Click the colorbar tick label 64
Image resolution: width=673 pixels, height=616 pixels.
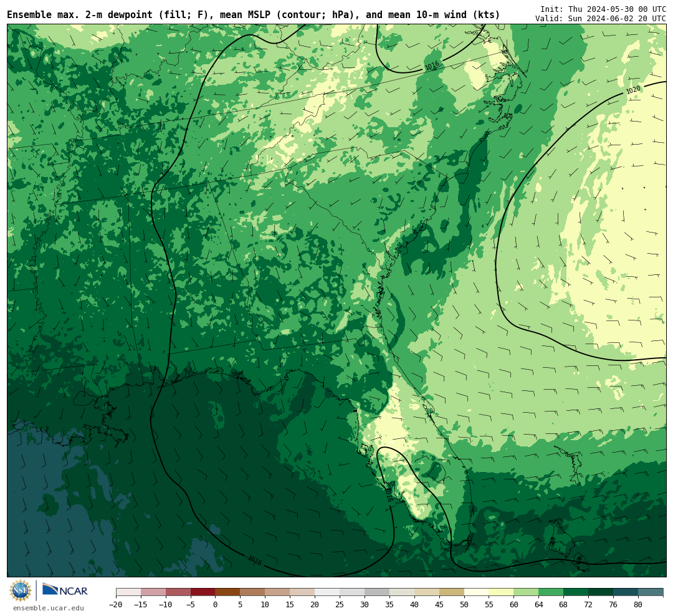pyautogui.click(x=538, y=605)
